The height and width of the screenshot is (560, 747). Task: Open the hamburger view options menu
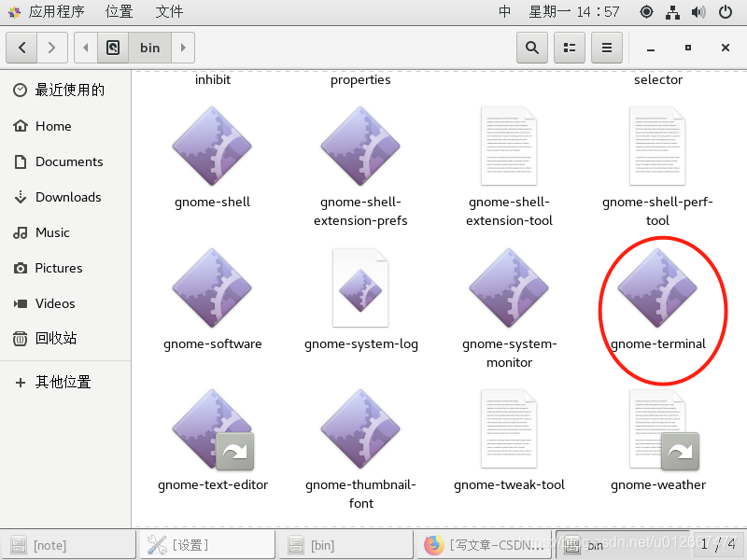606,48
